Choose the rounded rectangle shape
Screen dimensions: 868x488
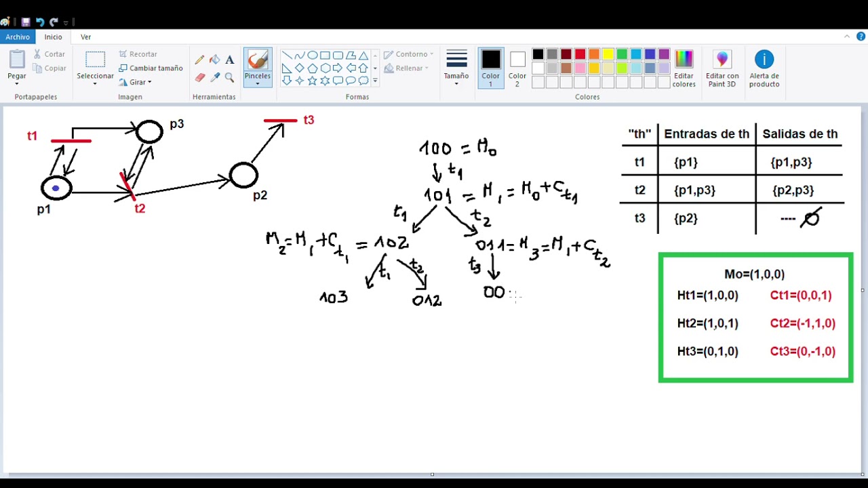[x=338, y=56]
